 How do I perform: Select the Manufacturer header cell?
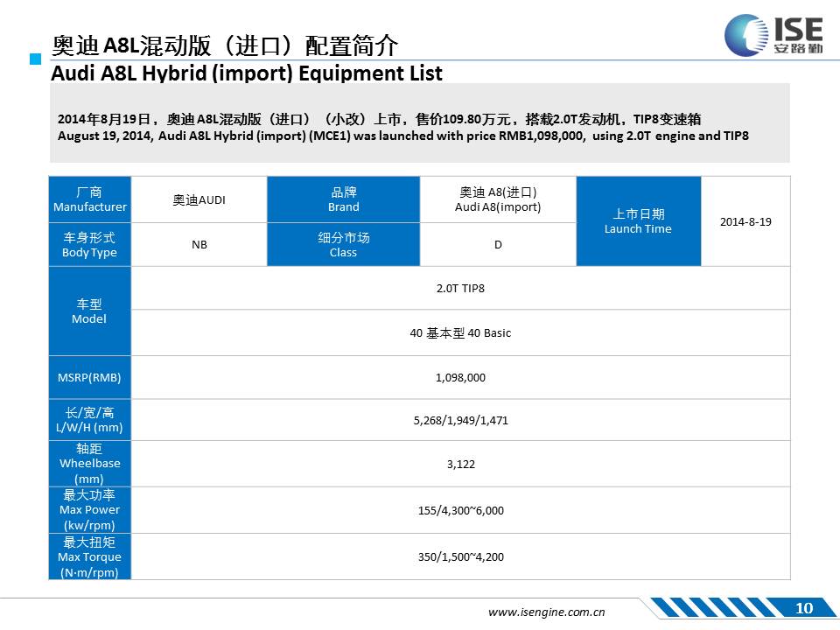tap(90, 199)
